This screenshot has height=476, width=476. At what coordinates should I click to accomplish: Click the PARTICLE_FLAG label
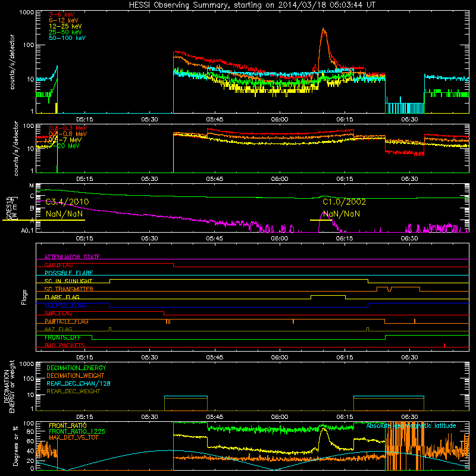click(67, 321)
